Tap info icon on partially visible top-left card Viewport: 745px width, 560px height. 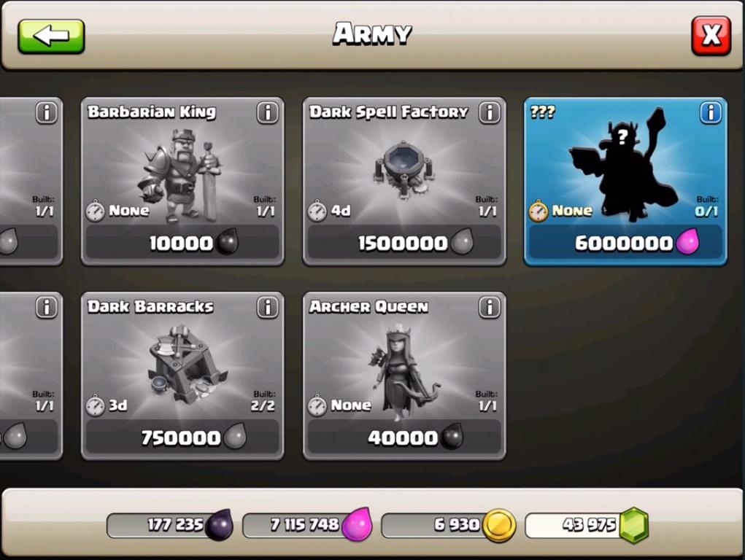(x=47, y=113)
